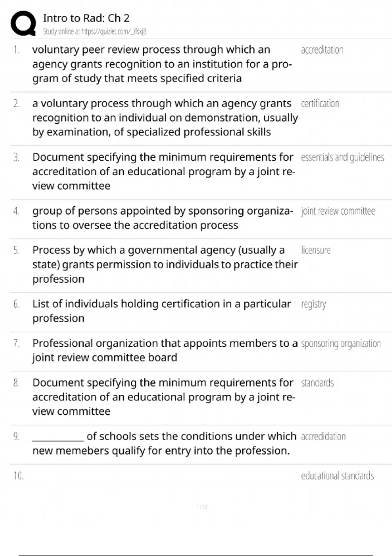
Task: Click the 'educational standards' term
Action: coord(337,476)
